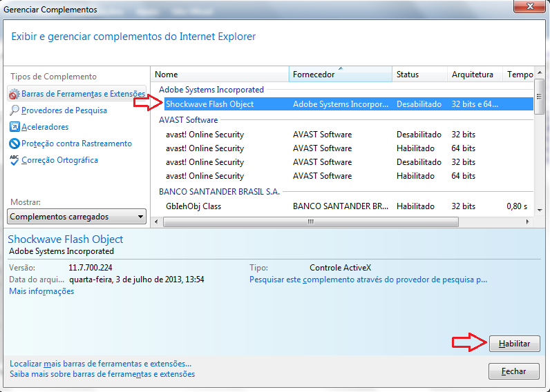Click the horizontal scrollbar right arrow
Image resolution: width=550 pixels, height=392 pixels.
[x=527, y=222]
